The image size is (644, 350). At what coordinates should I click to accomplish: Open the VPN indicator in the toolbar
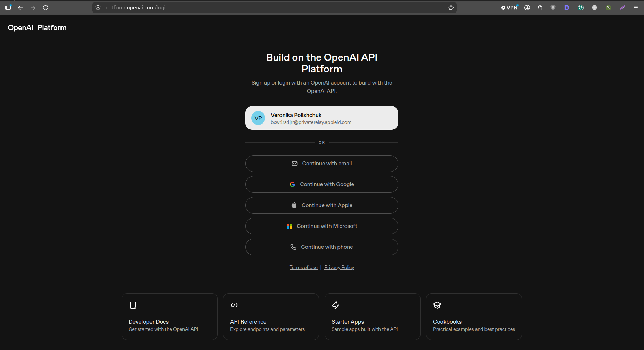click(x=510, y=8)
